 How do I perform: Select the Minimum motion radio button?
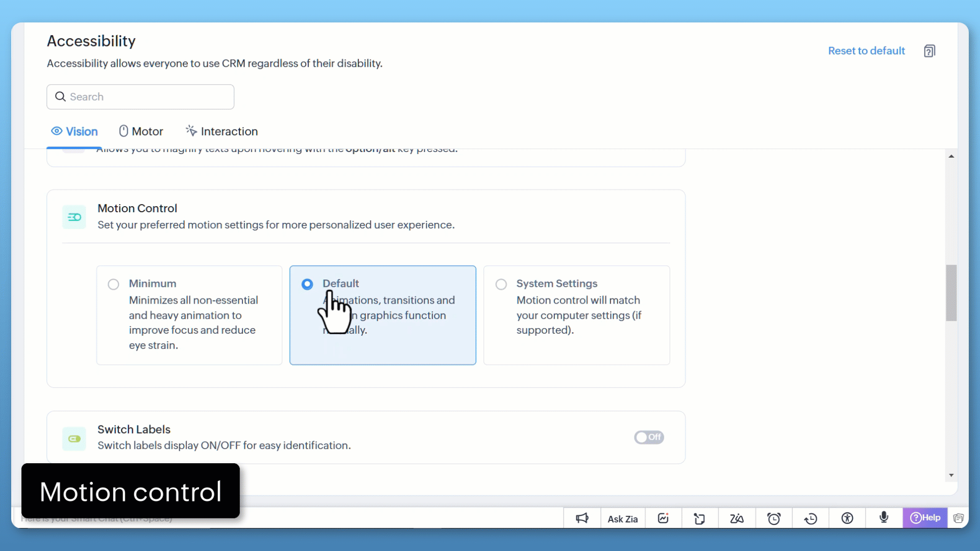click(x=113, y=284)
